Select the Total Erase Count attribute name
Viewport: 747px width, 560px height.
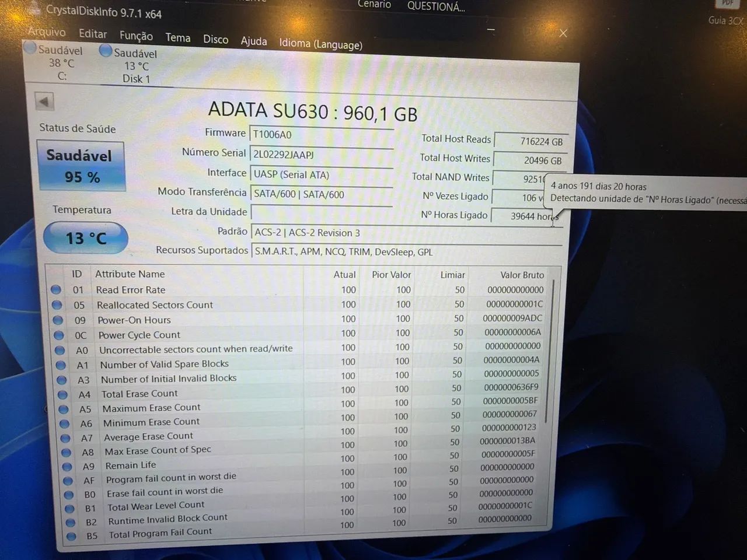[x=139, y=394]
